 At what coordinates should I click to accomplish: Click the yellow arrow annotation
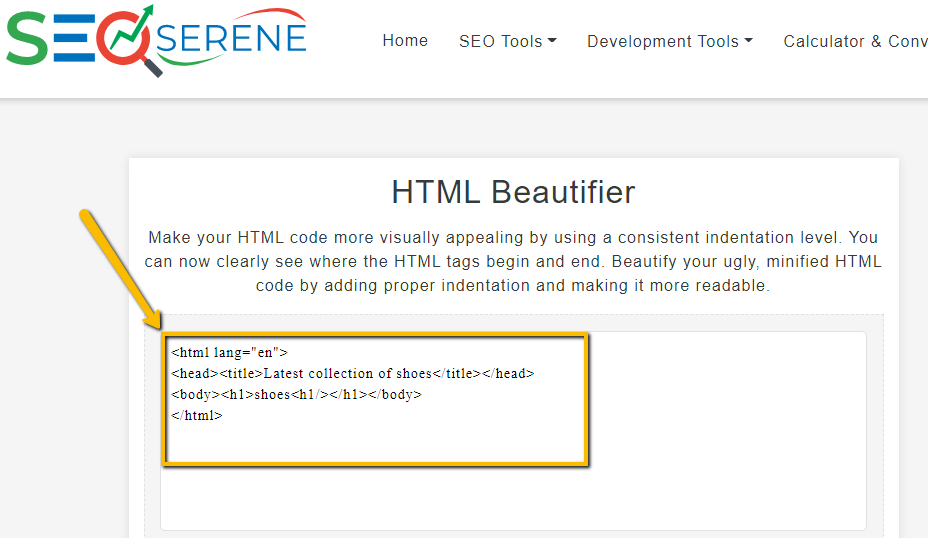[121, 269]
